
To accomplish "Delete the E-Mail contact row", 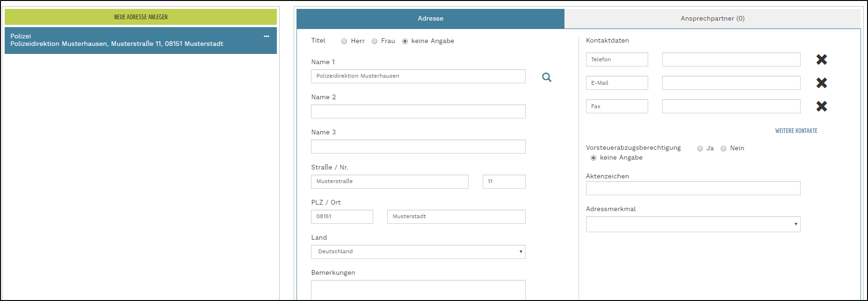I will pos(821,83).
